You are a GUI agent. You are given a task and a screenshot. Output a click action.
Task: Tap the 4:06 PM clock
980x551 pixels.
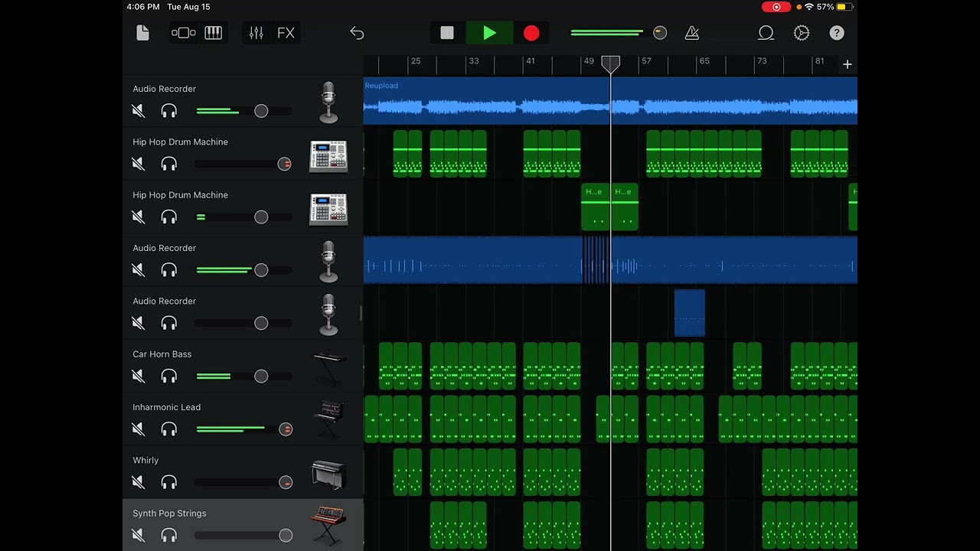pyautogui.click(x=143, y=7)
